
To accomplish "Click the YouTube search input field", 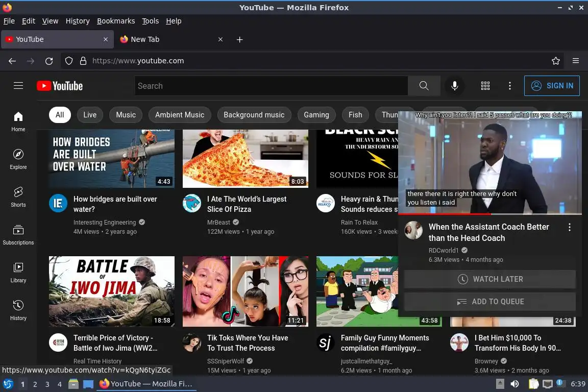I will pos(271,86).
